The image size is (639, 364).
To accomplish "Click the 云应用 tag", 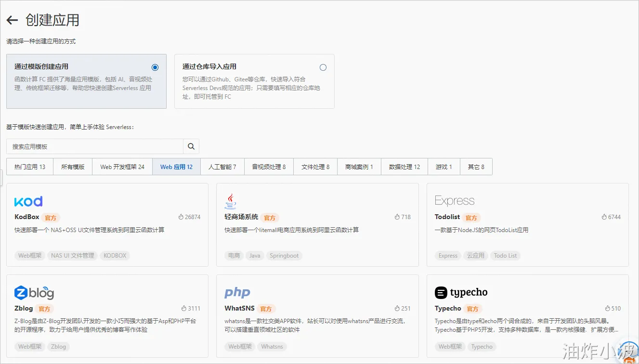I will 476,256.
